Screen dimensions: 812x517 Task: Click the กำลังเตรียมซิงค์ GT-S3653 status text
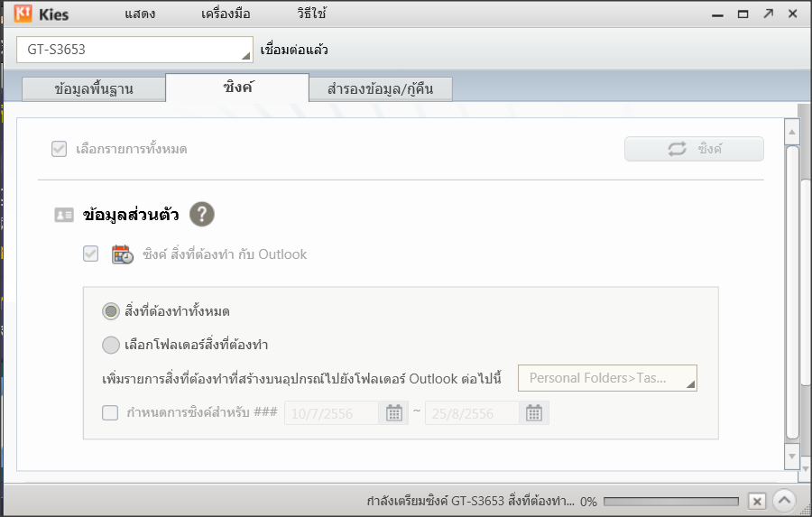pos(470,501)
